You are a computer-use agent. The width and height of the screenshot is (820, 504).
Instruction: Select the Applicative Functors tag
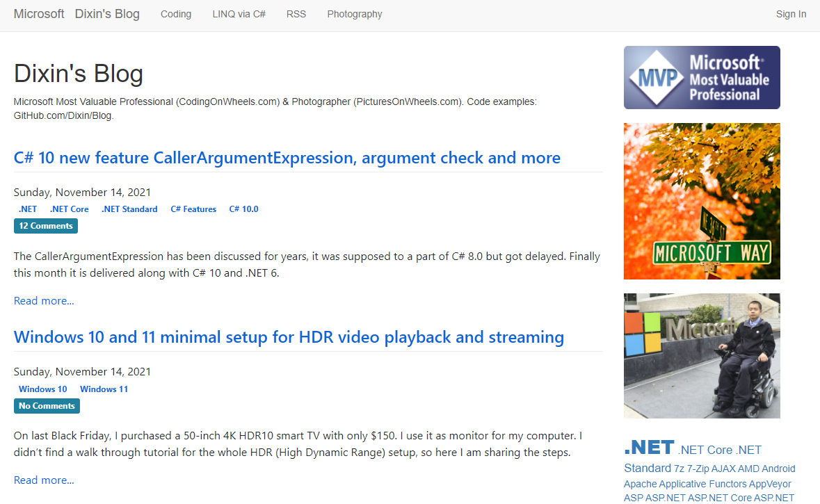tap(703, 484)
